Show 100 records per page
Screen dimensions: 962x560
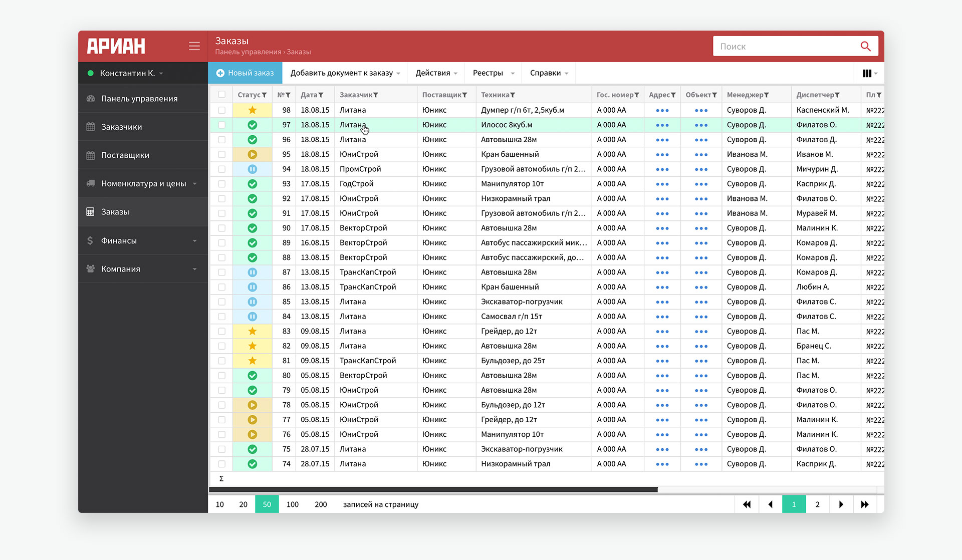click(x=293, y=504)
